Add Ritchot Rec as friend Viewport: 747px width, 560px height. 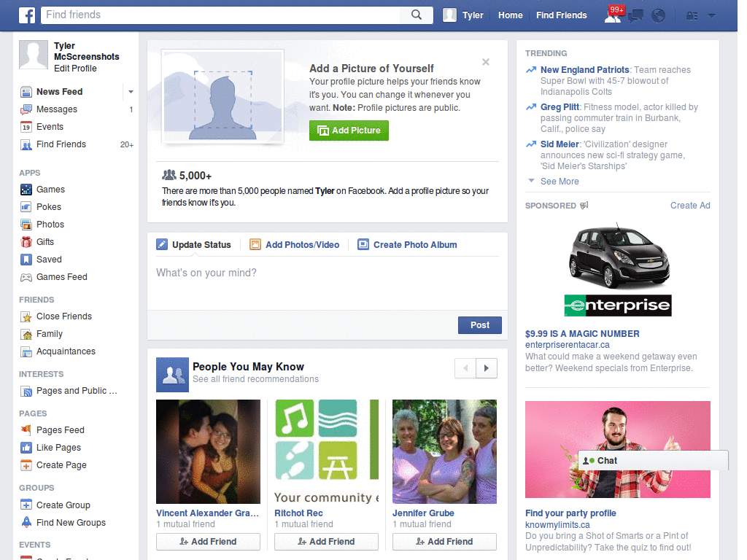pyautogui.click(x=326, y=542)
